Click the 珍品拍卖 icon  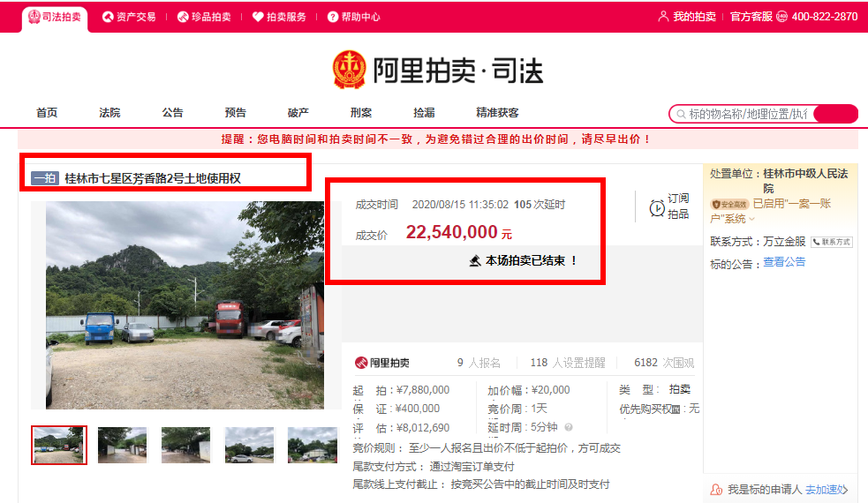coord(183,17)
